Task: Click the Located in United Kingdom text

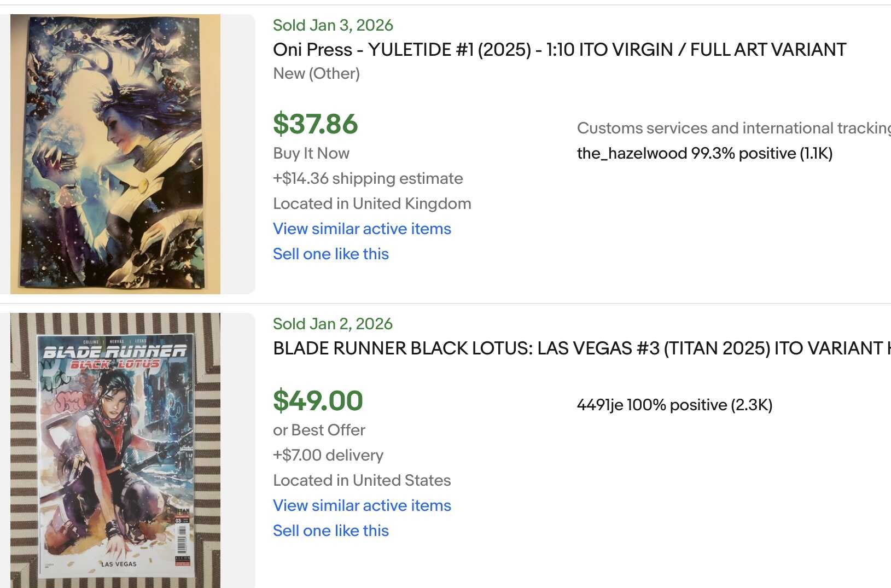Action: 372,203
